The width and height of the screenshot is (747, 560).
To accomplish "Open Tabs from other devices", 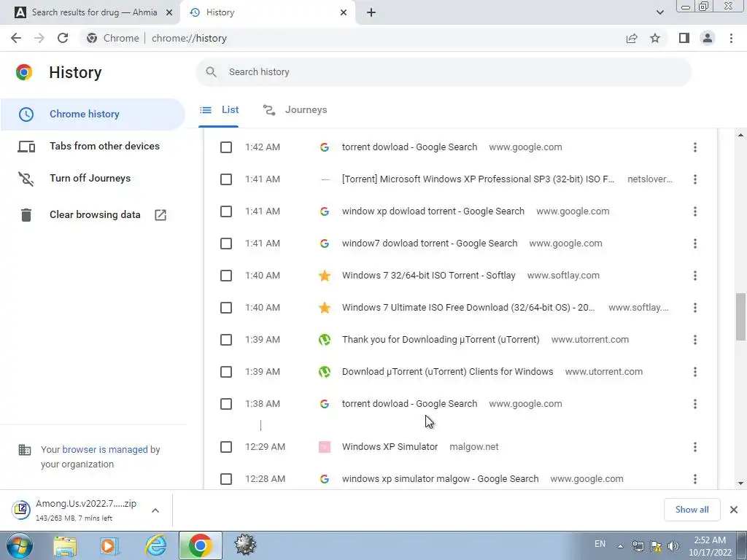I will [93, 146].
